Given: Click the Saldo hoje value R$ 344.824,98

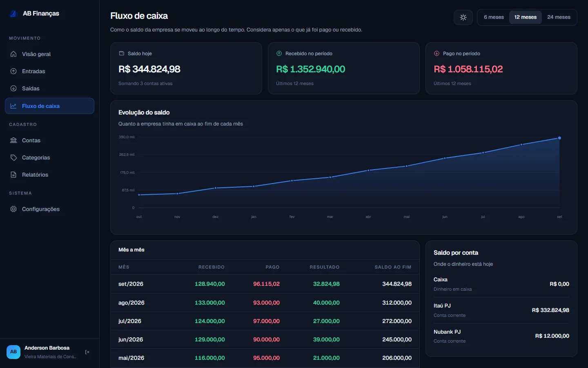Looking at the screenshot, I should [149, 69].
